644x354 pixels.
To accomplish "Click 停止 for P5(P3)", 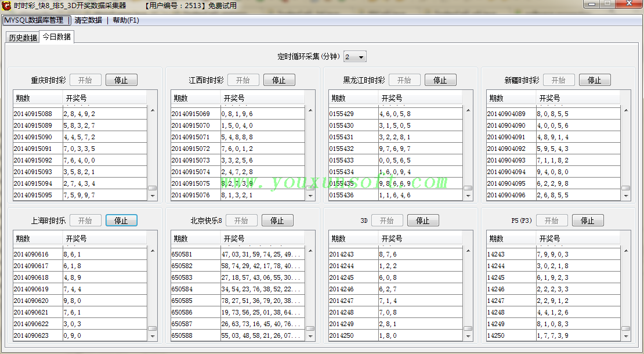I will pyautogui.click(x=587, y=221).
